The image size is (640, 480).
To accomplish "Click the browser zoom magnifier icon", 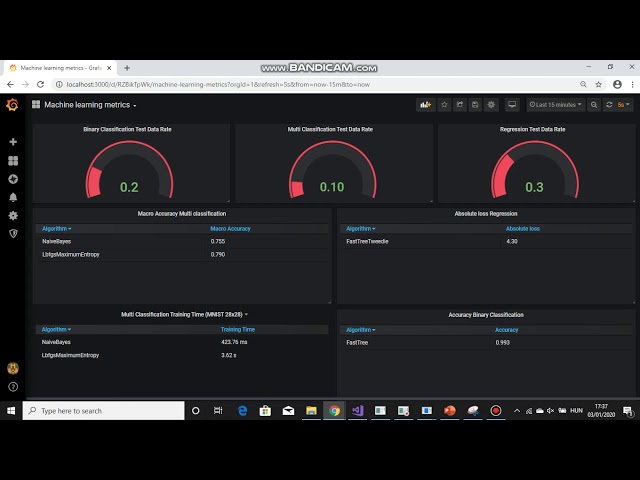I will point(583,84).
